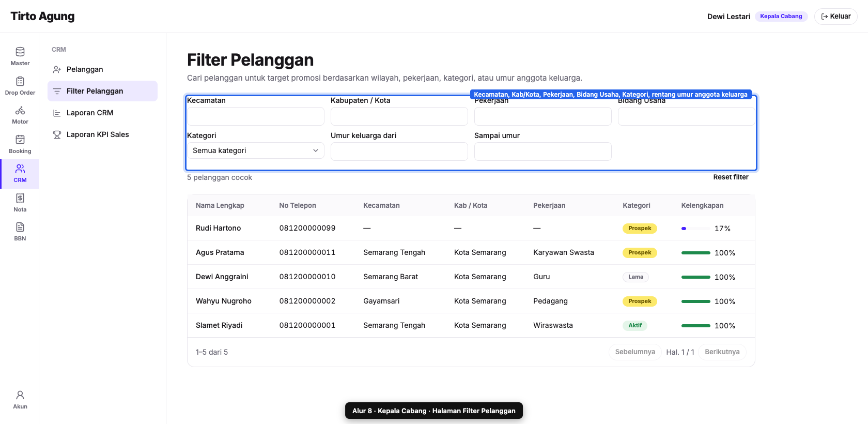868x424 pixels.
Task: Click phone number 081200000011
Action: [x=307, y=252]
